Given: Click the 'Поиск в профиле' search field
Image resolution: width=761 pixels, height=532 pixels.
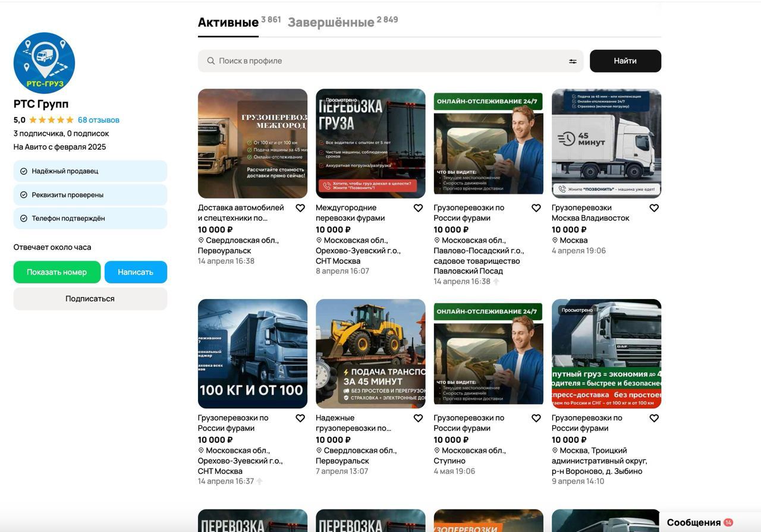Looking at the screenshot, I should coord(386,61).
